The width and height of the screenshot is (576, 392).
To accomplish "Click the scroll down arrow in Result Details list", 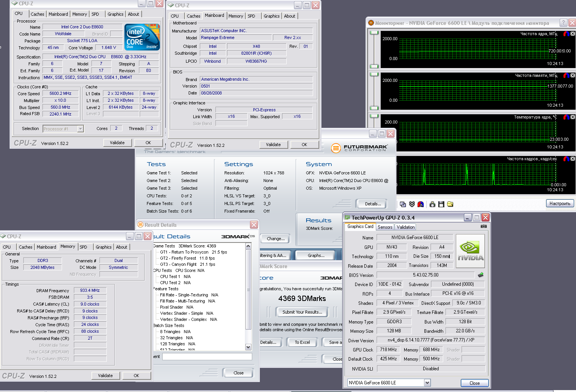I will pyautogui.click(x=248, y=347).
